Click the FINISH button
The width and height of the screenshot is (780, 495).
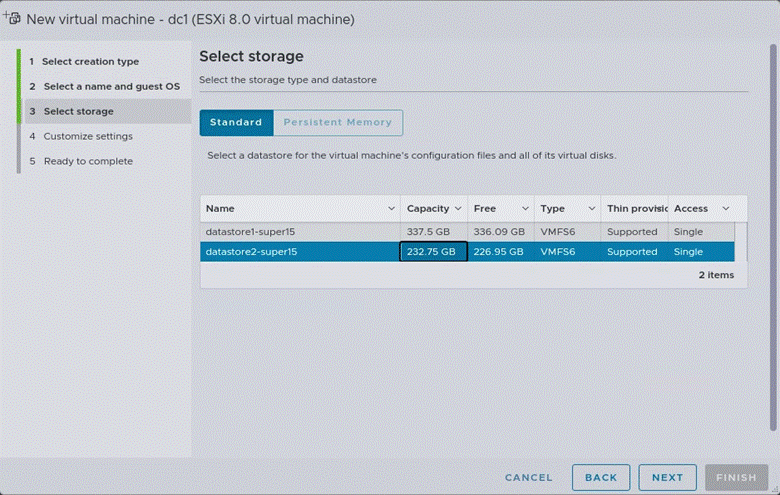pyautogui.click(x=736, y=478)
